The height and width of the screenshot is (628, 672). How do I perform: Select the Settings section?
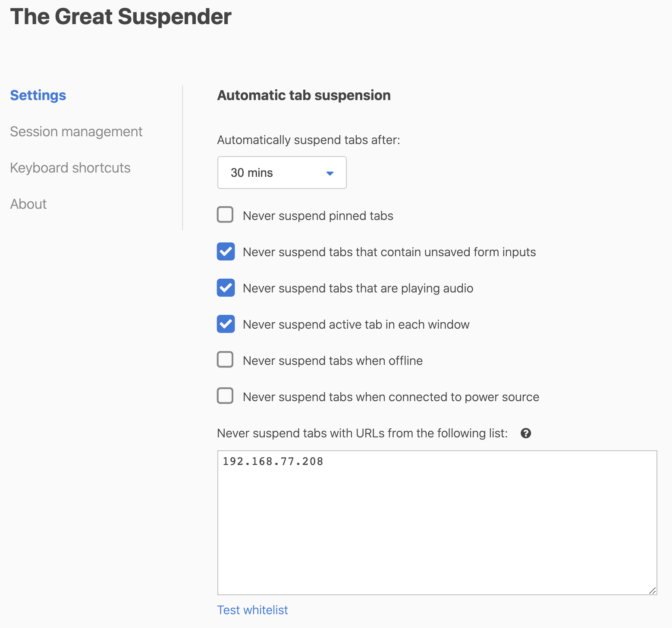tap(38, 95)
